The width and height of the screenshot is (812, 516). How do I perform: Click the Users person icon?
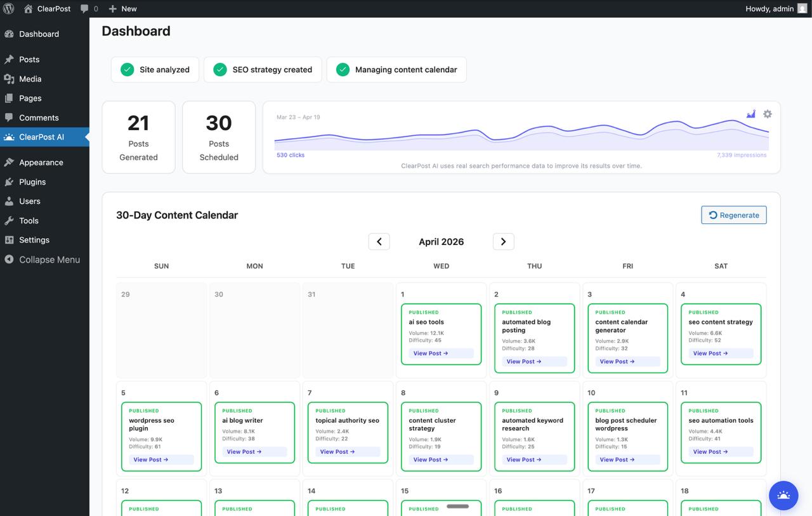pos(9,201)
